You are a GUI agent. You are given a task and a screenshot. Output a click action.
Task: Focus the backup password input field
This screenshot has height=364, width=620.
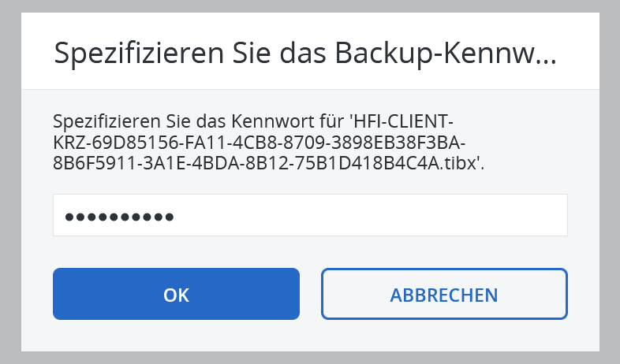[x=310, y=215]
